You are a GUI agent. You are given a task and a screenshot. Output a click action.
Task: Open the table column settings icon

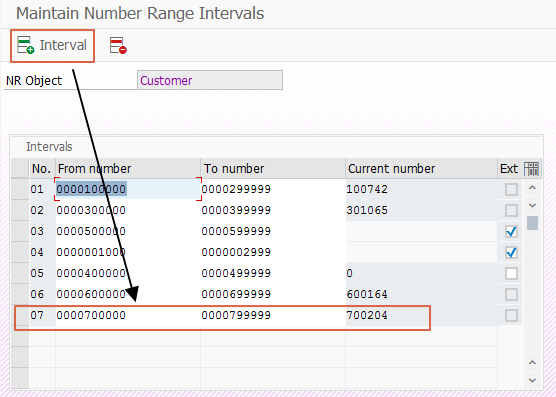(531, 169)
